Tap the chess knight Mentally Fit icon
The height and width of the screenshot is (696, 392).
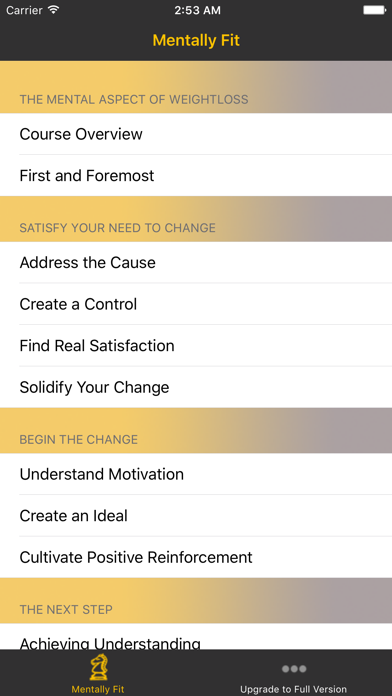tap(98, 668)
